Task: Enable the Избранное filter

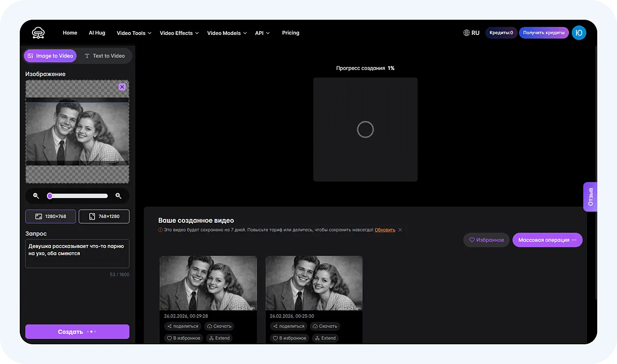Action: [x=486, y=240]
